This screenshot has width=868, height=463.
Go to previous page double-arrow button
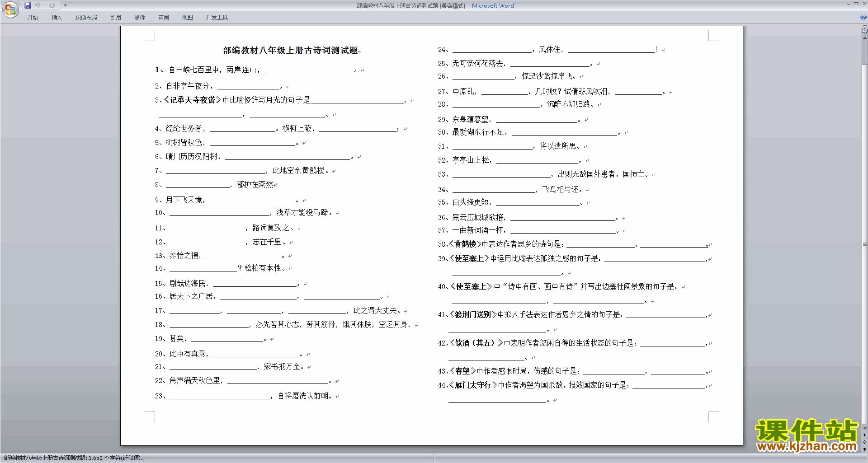pos(865,435)
